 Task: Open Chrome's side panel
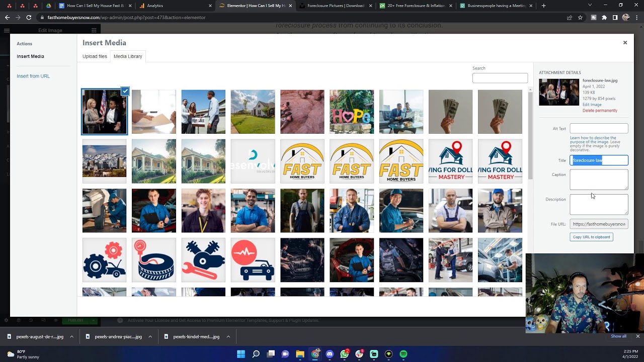[x=615, y=18]
